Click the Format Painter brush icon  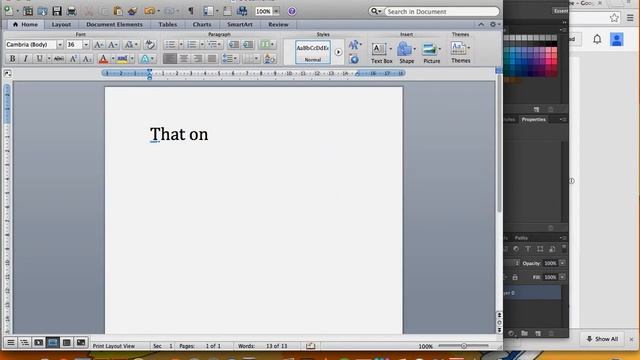point(132,11)
